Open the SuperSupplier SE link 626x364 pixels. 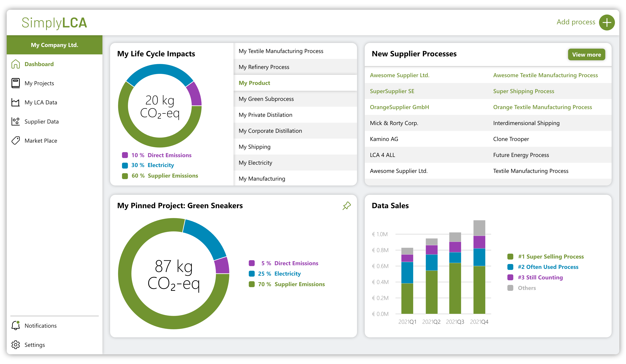point(392,91)
